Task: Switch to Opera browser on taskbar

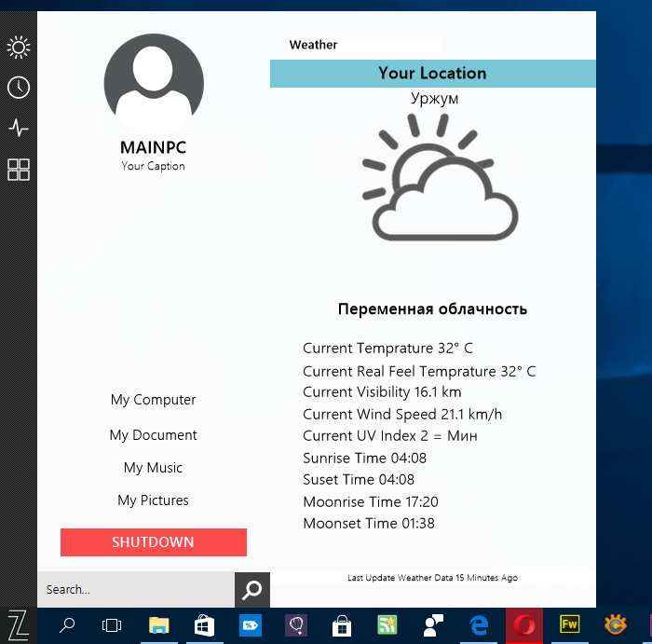Action: [x=524, y=625]
